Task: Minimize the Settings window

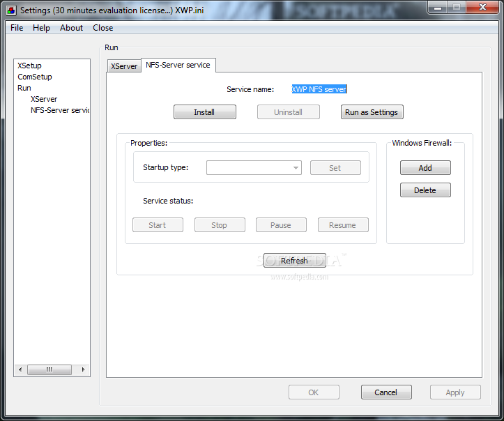Action: 438,8
